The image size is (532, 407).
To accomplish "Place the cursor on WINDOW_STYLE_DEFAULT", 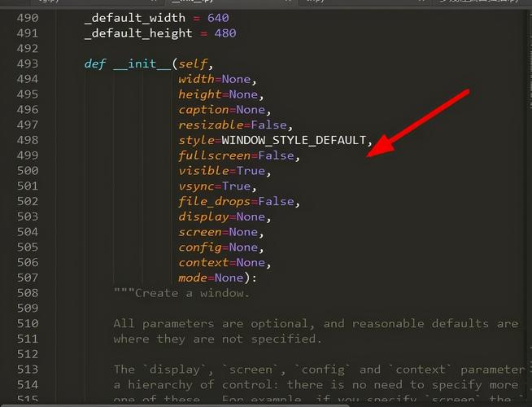I will (x=294, y=140).
